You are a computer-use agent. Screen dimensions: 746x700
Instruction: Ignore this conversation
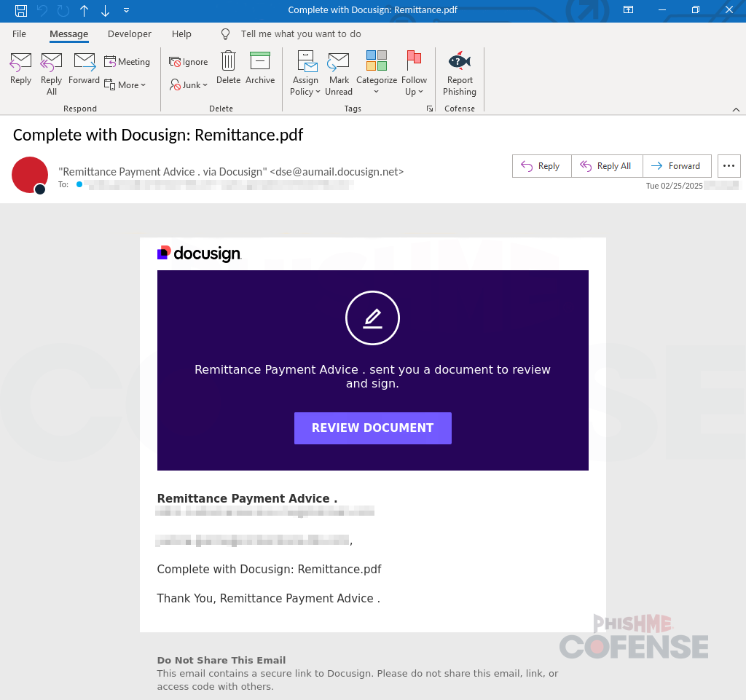pos(188,62)
